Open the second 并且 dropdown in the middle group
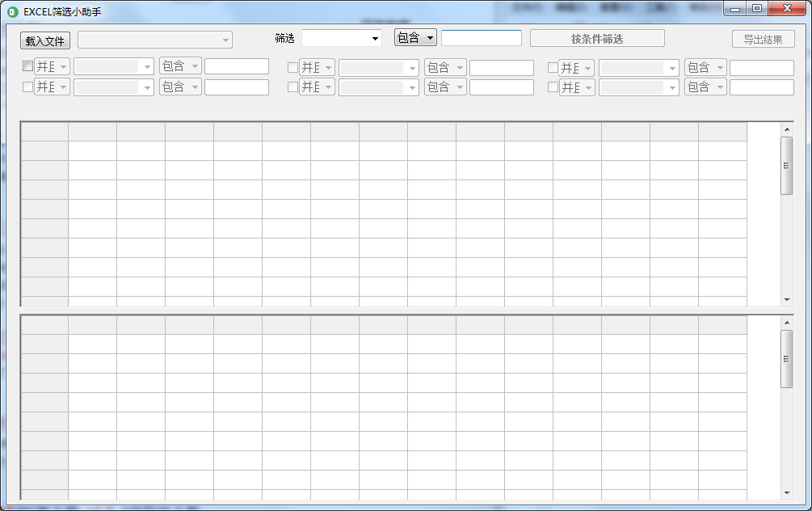This screenshot has width=812, height=511. point(317,87)
